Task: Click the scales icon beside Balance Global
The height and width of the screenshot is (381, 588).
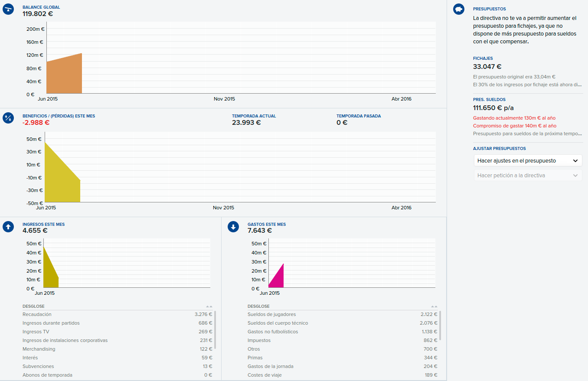Action: [x=8, y=10]
